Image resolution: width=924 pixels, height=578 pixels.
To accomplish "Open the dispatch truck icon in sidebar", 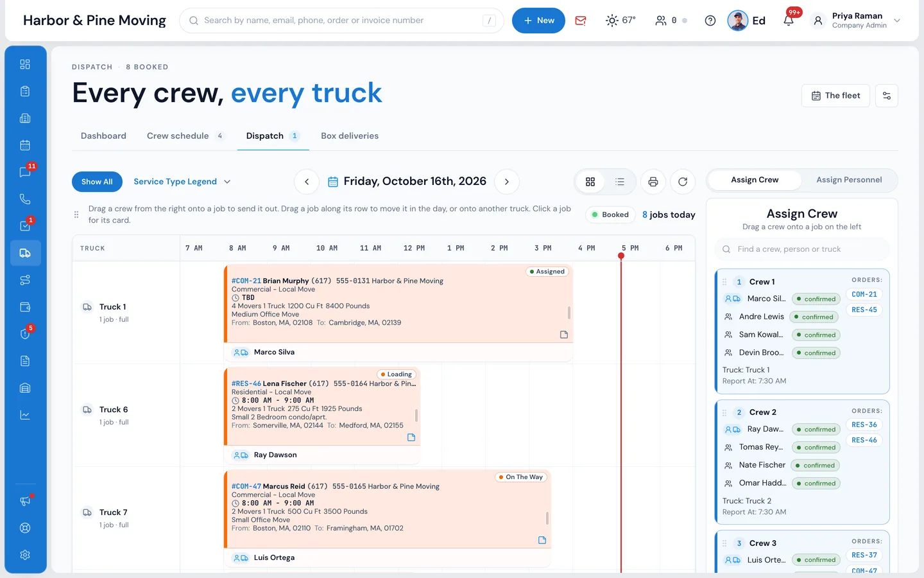I will point(25,253).
